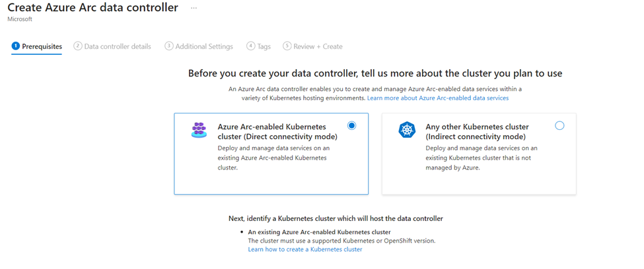Click the Kubernetes wheel icon
This screenshot has height=269, width=644.
(407, 131)
